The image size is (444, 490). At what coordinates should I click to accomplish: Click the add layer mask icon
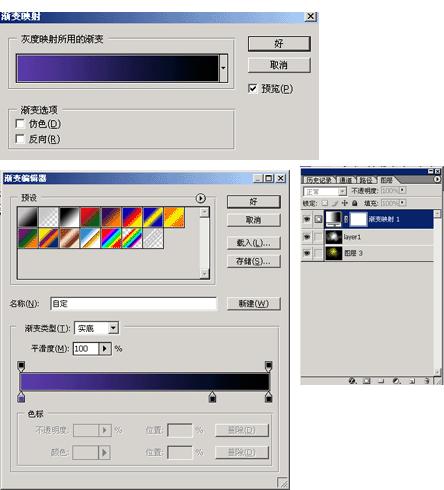point(366,381)
